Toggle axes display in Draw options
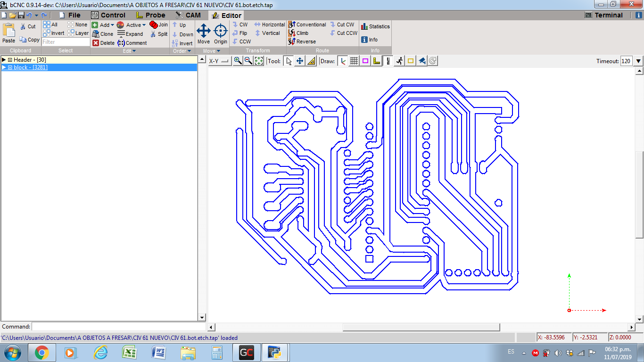Image resolution: width=644 pixels, height=362 pixels. coord(343,61)
